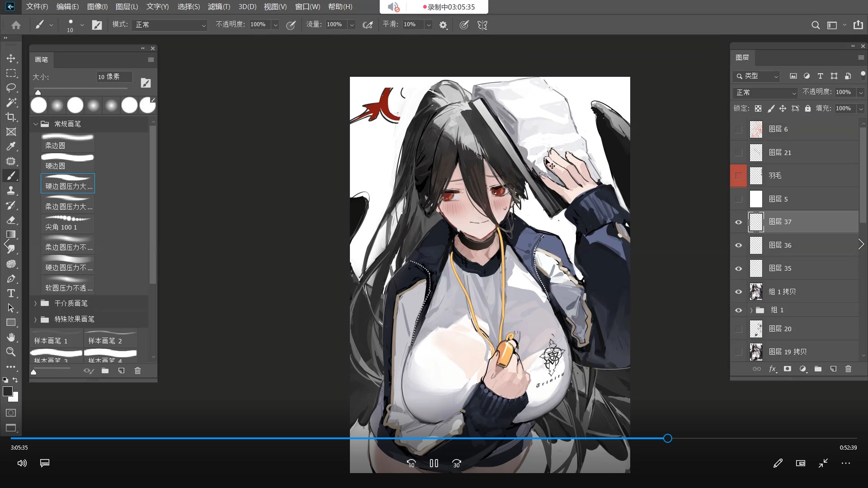The image size is (868, 488).
Task: Expand the 干介质画笔 brush folder
Action: point(35,303)
